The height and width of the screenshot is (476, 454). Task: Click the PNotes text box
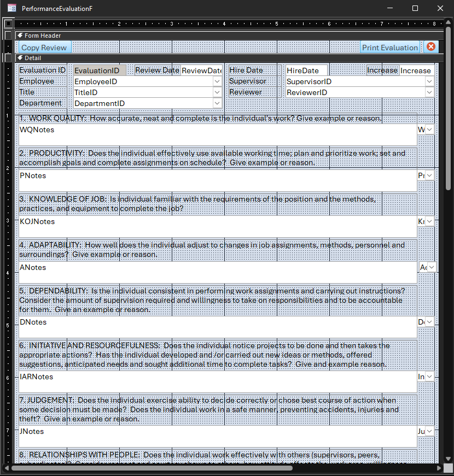pos(217,180)
